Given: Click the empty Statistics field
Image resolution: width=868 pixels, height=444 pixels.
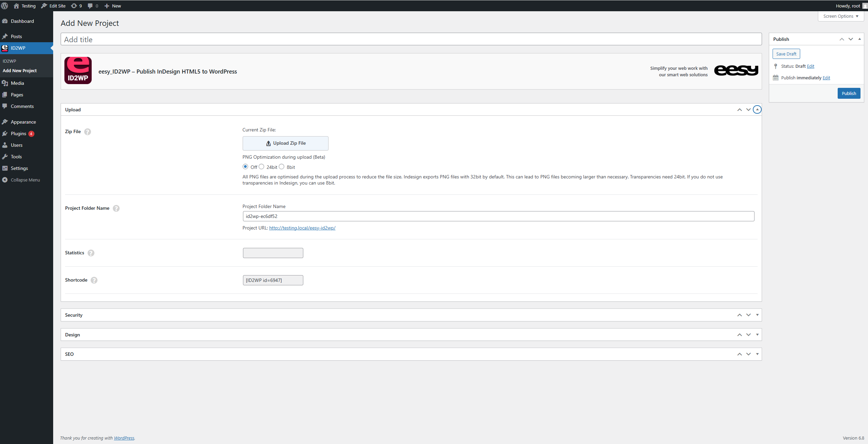Looking at the screenshot, I should [273, 253].
